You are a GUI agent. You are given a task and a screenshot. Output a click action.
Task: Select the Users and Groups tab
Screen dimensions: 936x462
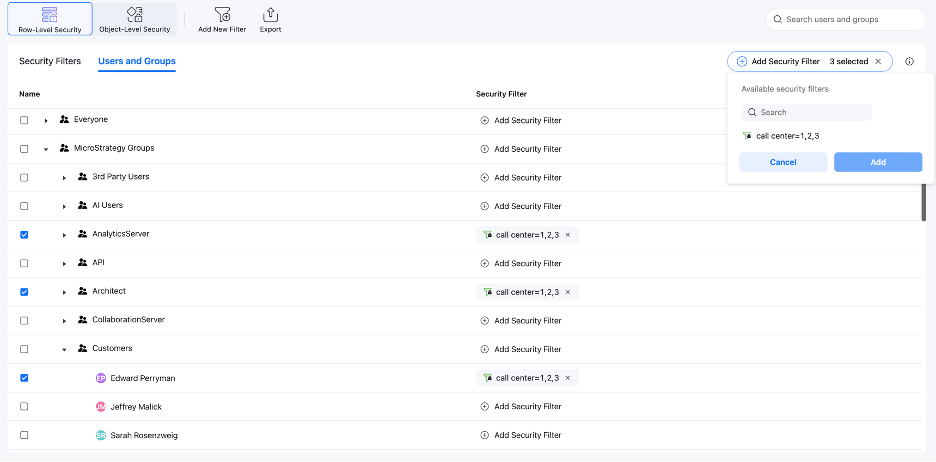point(136,62)
